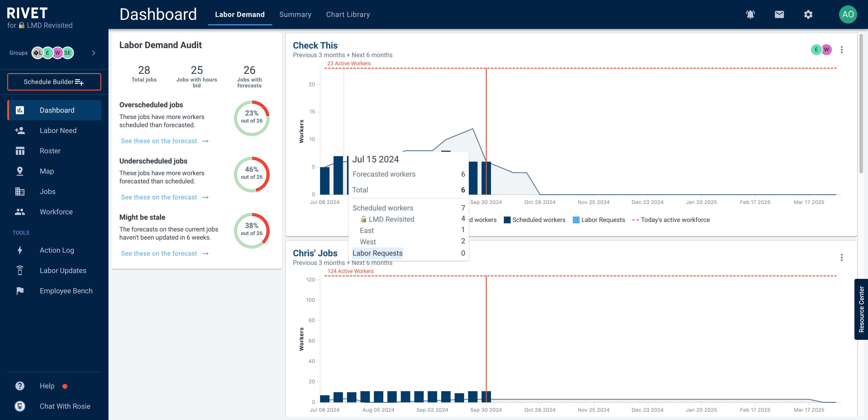
Task: Click the 25 Jobs with hours bid stat
Action: tap(197, 76)
